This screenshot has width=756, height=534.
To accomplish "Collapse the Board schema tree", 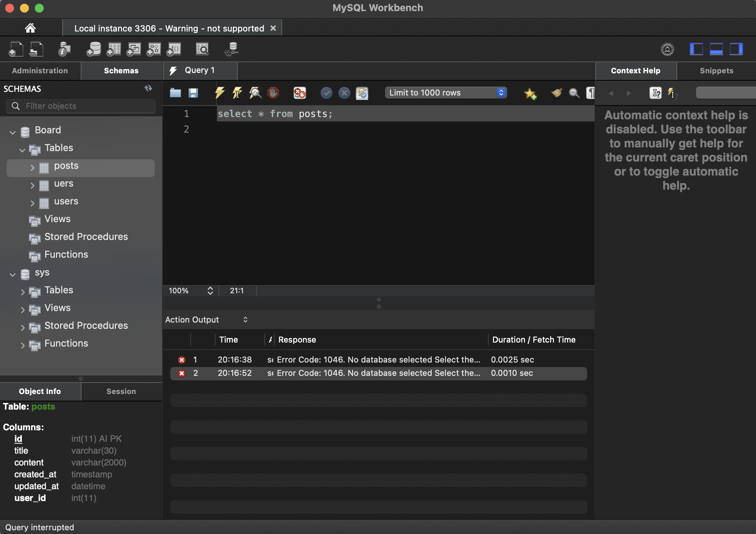I will tap(13, 132).
